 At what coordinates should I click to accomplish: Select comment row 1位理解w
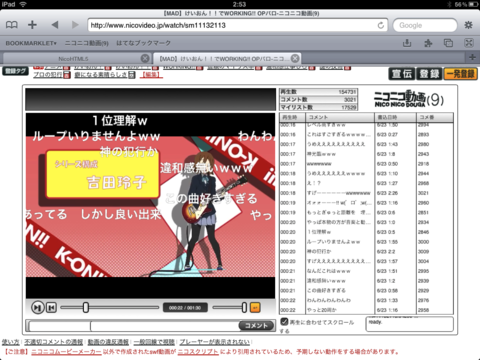pos(366,232)
